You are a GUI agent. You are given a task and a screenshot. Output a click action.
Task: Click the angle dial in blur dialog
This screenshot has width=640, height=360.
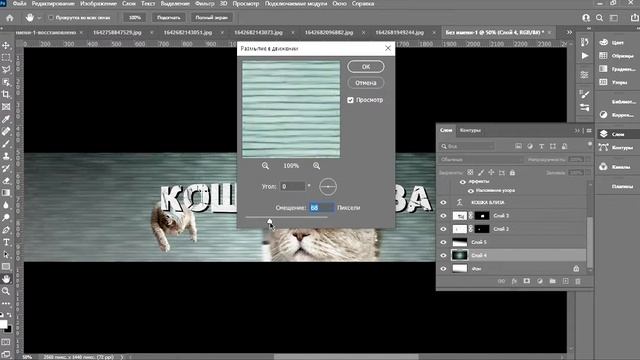click(328, 187)
